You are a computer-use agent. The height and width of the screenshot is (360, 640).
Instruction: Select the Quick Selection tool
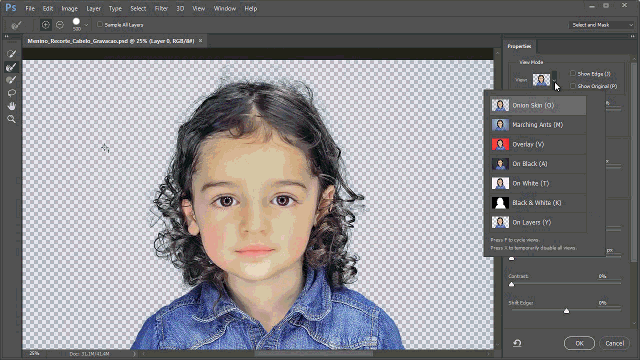point(11,54)
